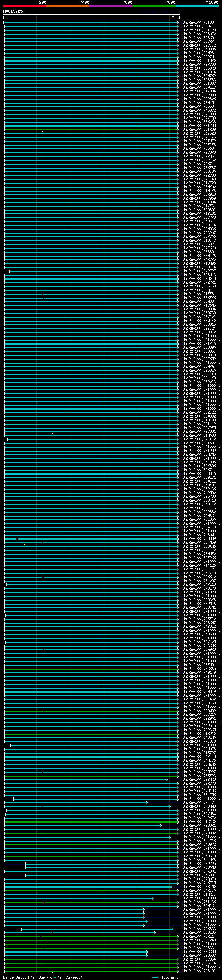Select the UniRef100_B3RMI6 label
222x980 pixels.
(x=199, y=604)
